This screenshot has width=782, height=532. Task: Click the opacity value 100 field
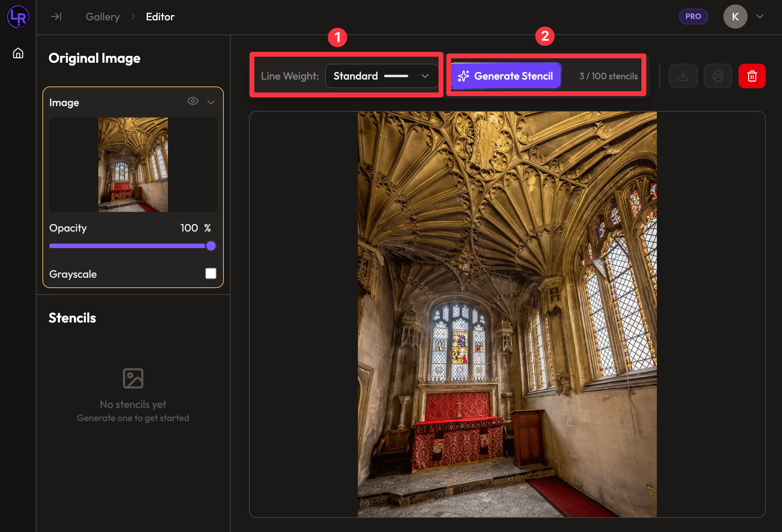point(189,228)
